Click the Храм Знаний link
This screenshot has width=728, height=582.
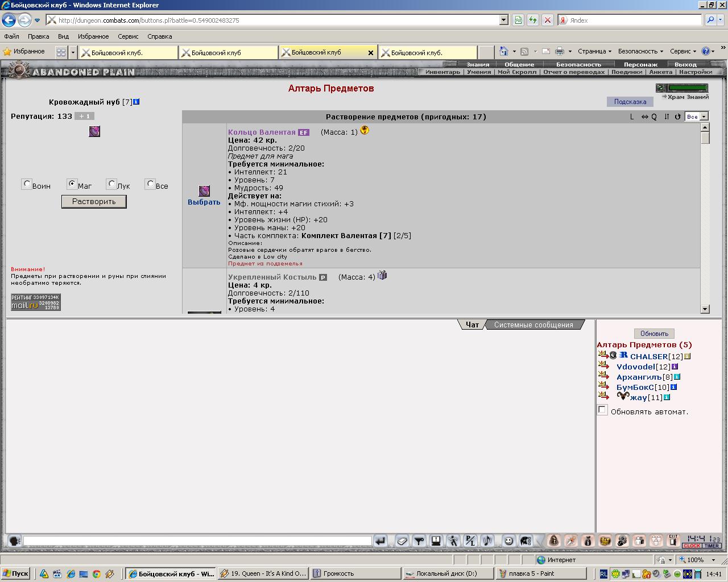click(688, 97)
